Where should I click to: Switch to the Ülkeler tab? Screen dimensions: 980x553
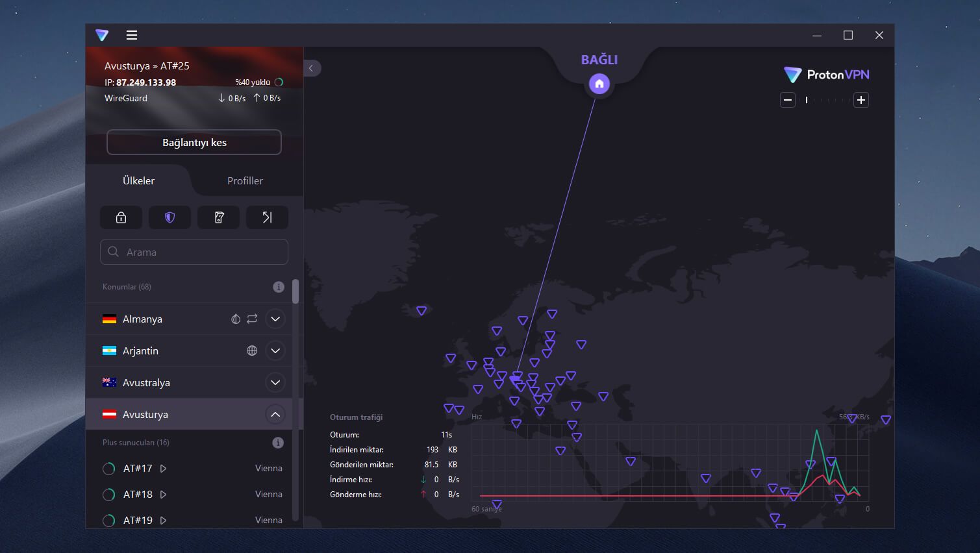tap(138, 180)
